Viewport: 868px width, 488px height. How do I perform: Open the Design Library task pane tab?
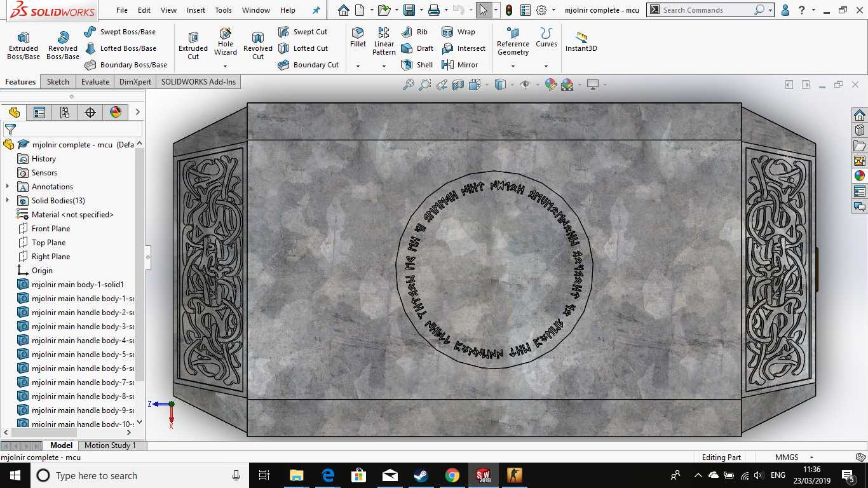click(x=860, y=130)
